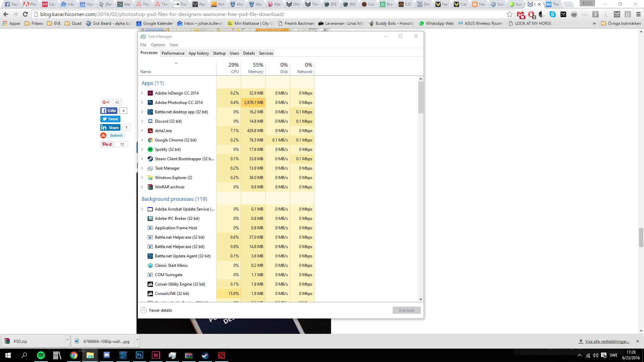This screenshot has width=644, height=362.
Task: Click the Task Manager scrollbar down arrow
Action: pos(421,299)
